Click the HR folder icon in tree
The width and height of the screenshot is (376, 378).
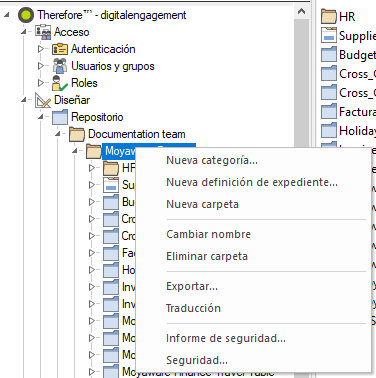[x=111, y=168]
